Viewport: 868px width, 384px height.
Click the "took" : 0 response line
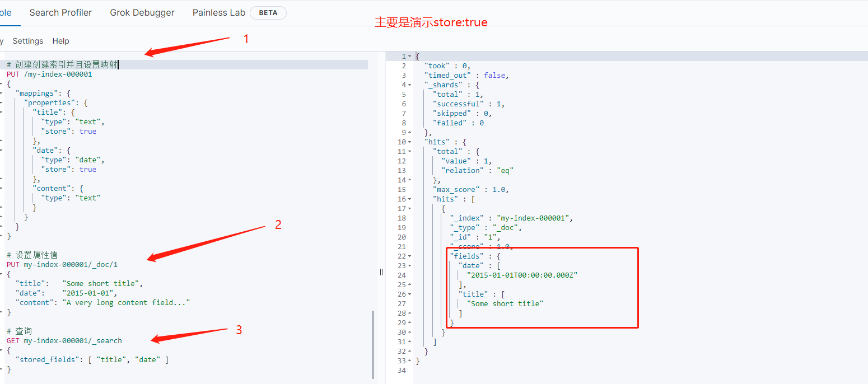pos(447,66)
